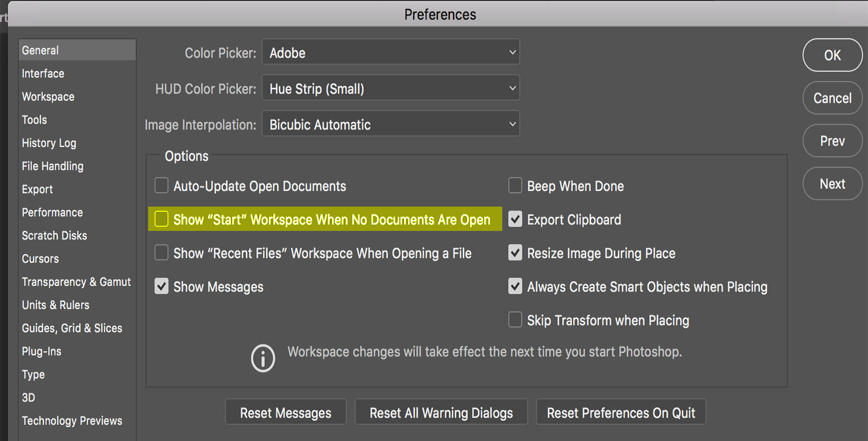Enable Beep When Done checkbox

click(515, 186)
